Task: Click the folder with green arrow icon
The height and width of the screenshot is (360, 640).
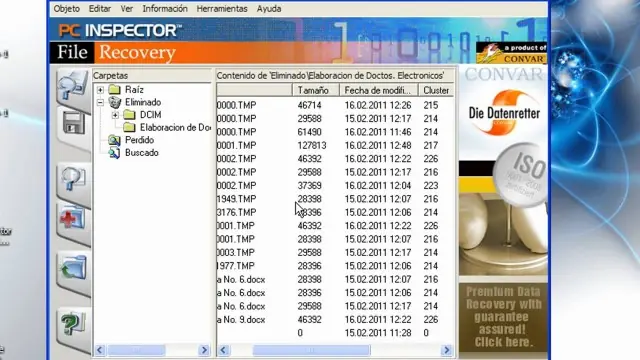Action: point(73,269)
